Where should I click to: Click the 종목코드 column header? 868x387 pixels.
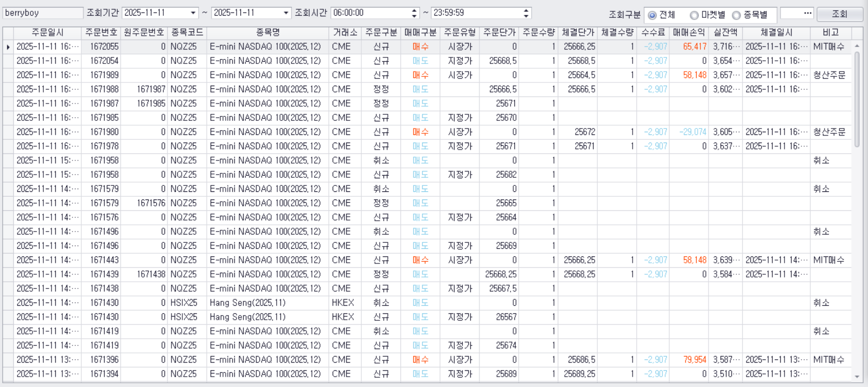(x=187, y=33)
